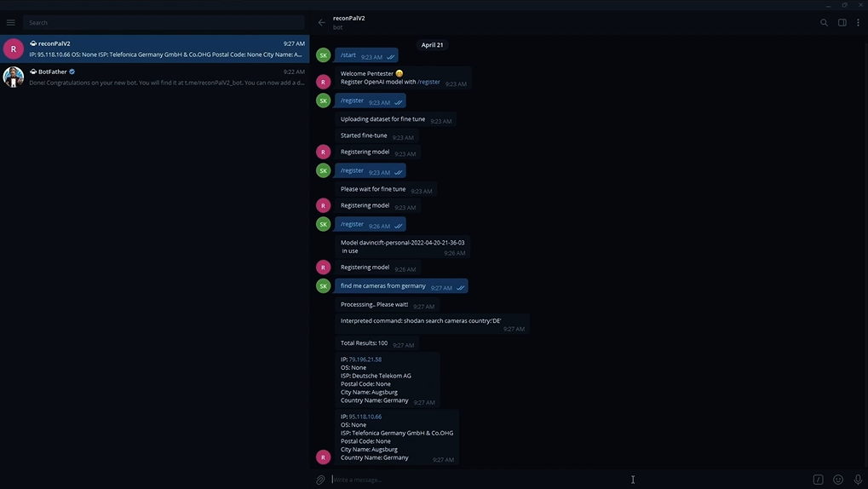
Task: Search in this chat via magnifier icon
Action: (824, 23)
